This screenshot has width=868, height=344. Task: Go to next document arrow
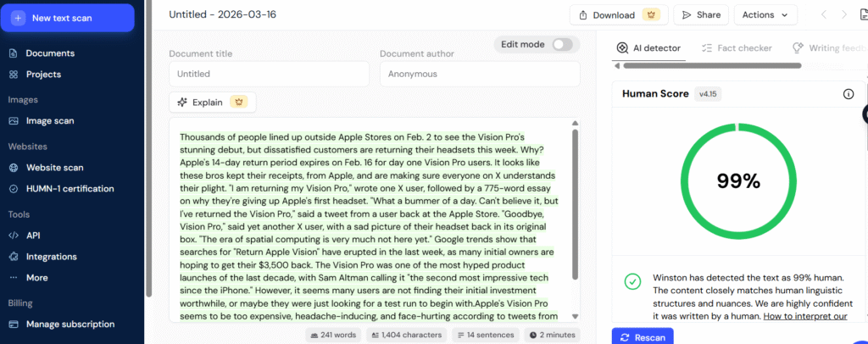point(844,14)
